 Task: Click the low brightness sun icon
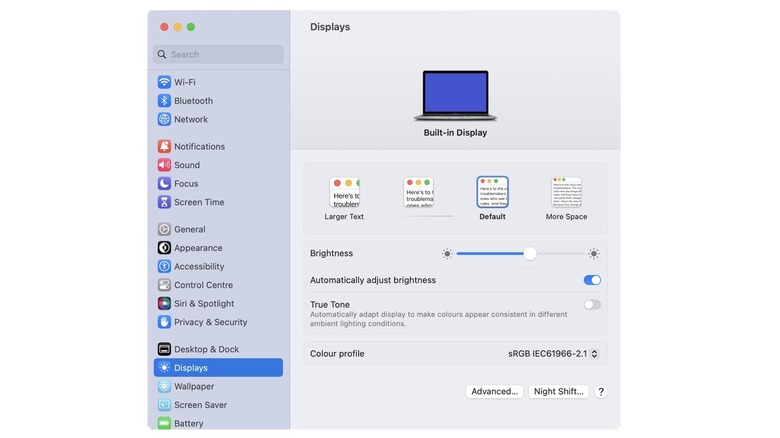click(447, 254)
